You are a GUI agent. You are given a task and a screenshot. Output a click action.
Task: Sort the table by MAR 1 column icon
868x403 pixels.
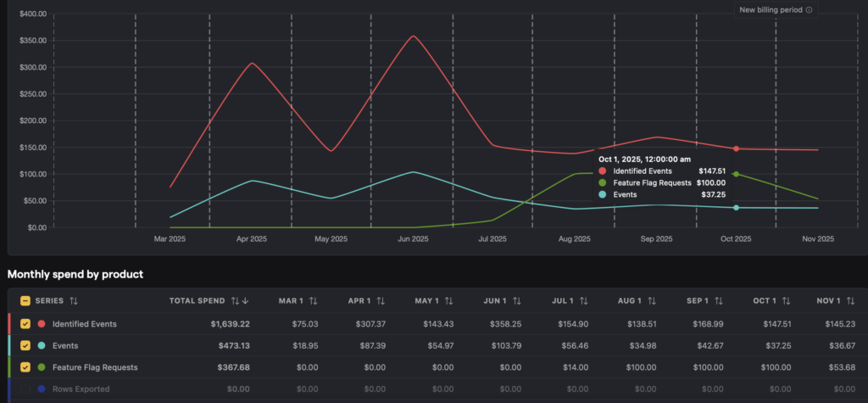pos(313,301)
